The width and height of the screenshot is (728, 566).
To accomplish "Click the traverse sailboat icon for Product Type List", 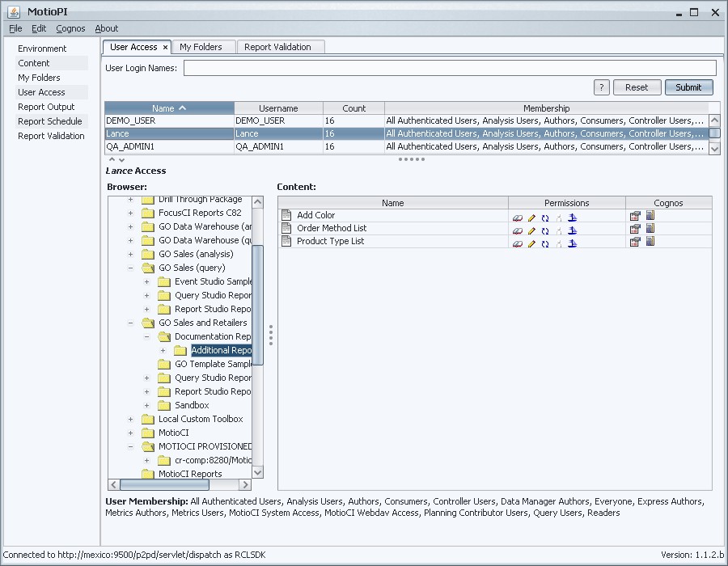I will (x=573, y=243).
